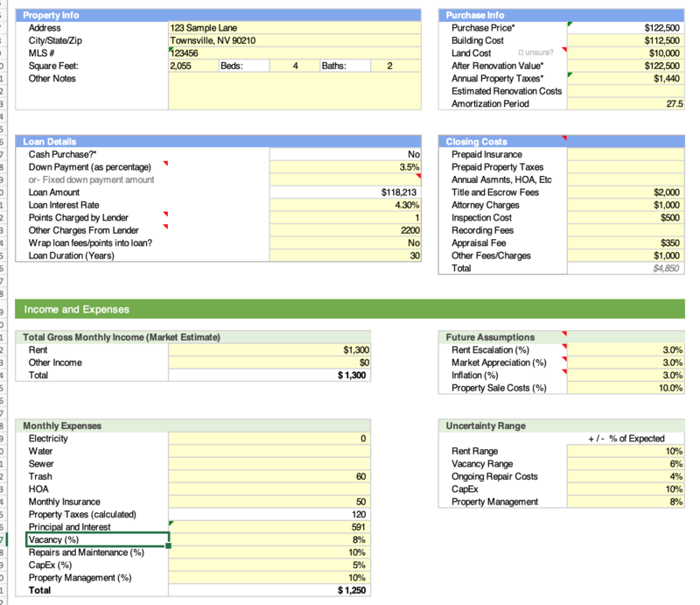
Task: Click the red note marker beside Land Cost
Action: [x=564, y=51]
